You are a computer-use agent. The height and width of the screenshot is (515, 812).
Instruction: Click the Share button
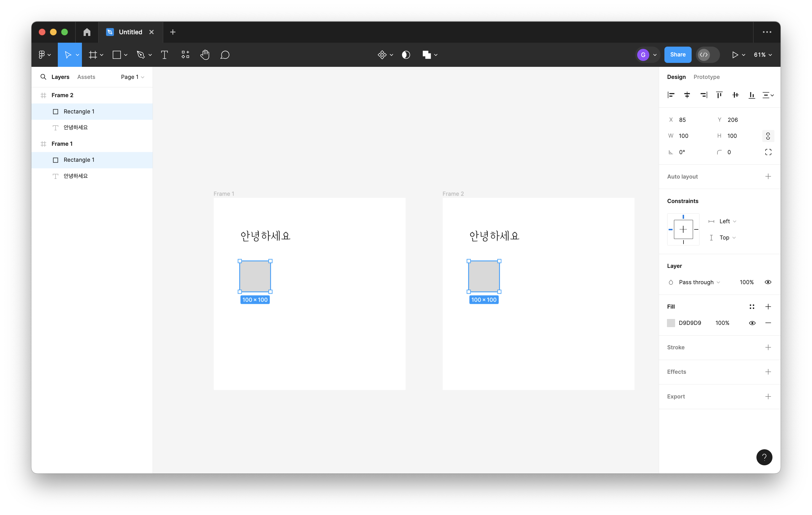pyautogui.click(x=677, y=55)
